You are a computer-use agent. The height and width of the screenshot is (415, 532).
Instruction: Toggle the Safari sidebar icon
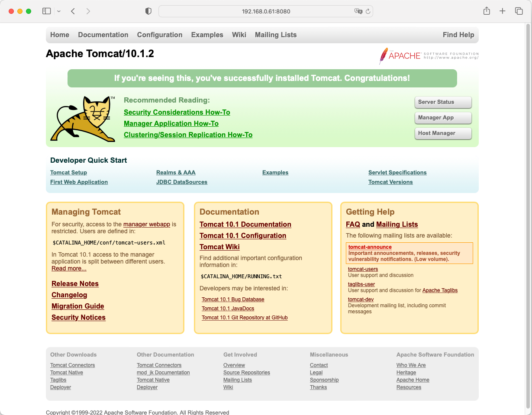pyautogui.click(x=46, y=11)
